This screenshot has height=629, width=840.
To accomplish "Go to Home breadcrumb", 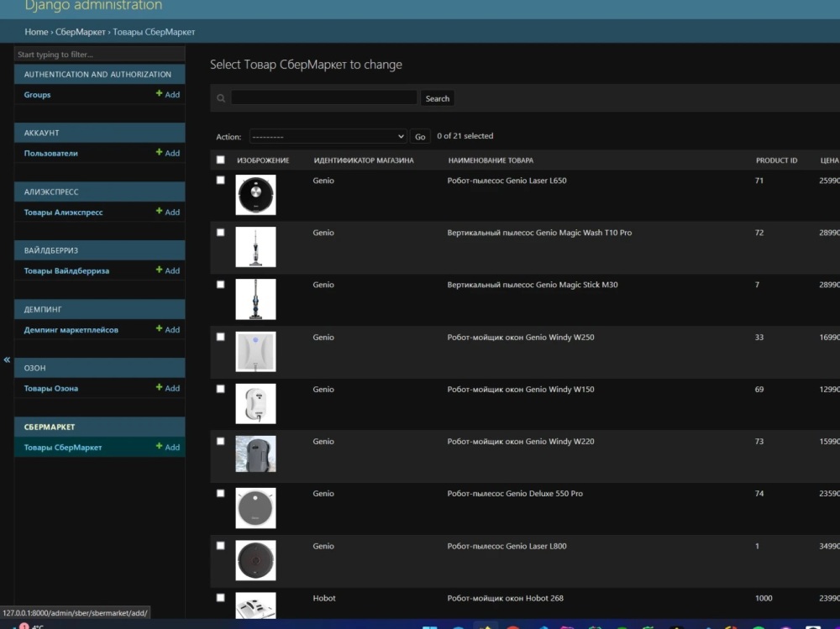I will [x=36, y=32].
